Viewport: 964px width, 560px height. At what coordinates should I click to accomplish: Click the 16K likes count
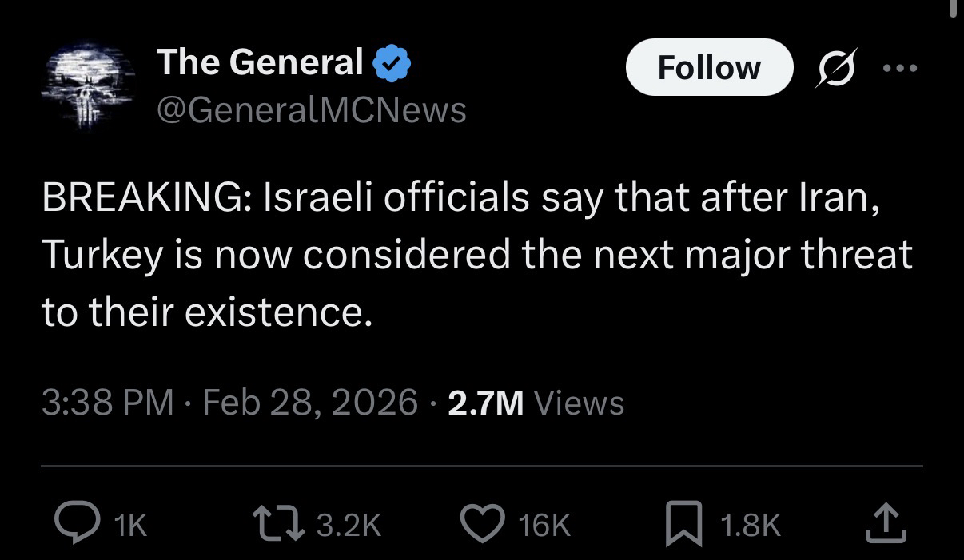click(544, 525)
